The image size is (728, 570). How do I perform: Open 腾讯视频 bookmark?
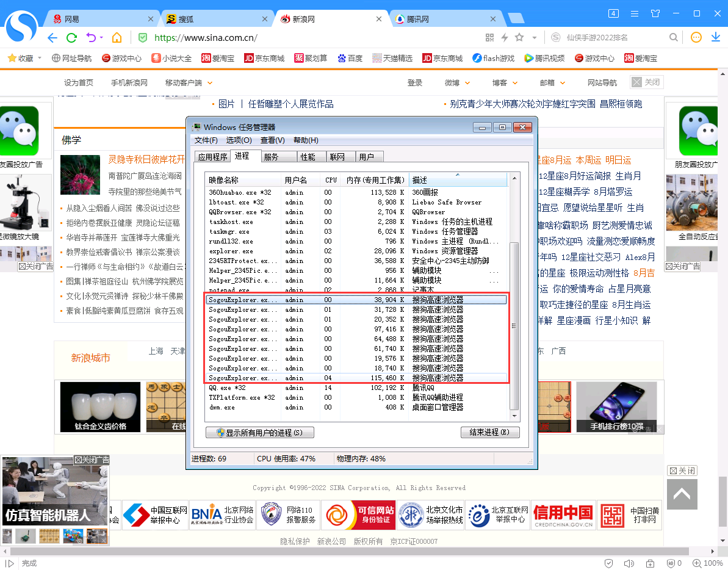point(544,58)
